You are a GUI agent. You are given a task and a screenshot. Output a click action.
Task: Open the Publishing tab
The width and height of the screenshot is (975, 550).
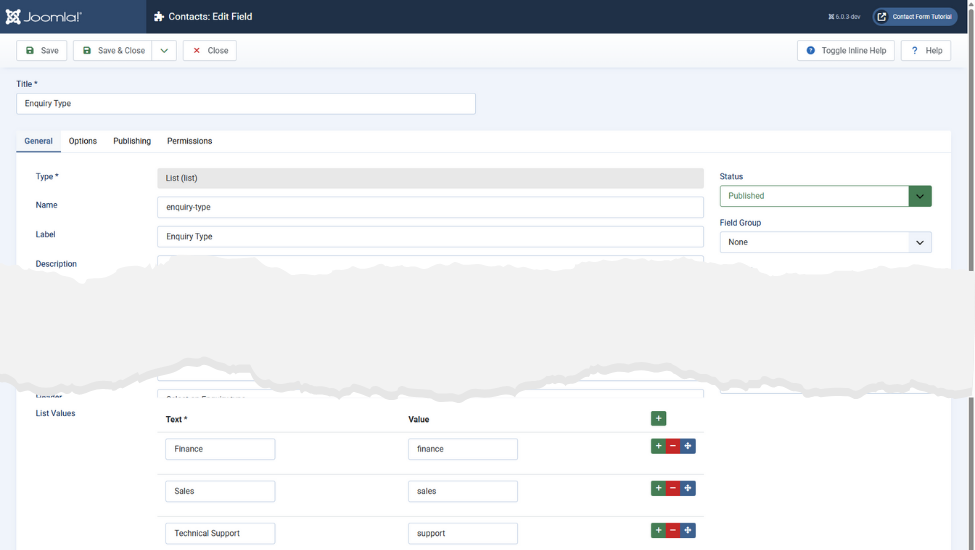point(132,141)
